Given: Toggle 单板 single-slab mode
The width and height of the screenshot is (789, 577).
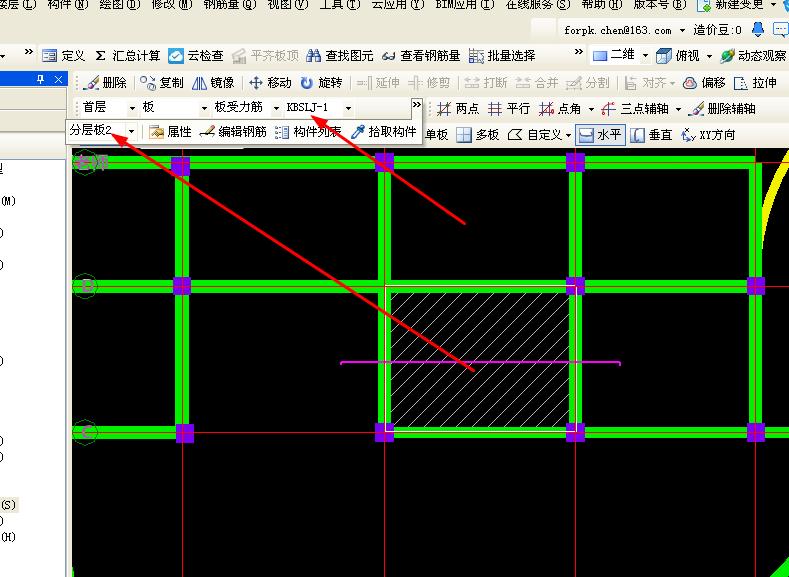Looking at the screenshot, I should pos(436,135).
